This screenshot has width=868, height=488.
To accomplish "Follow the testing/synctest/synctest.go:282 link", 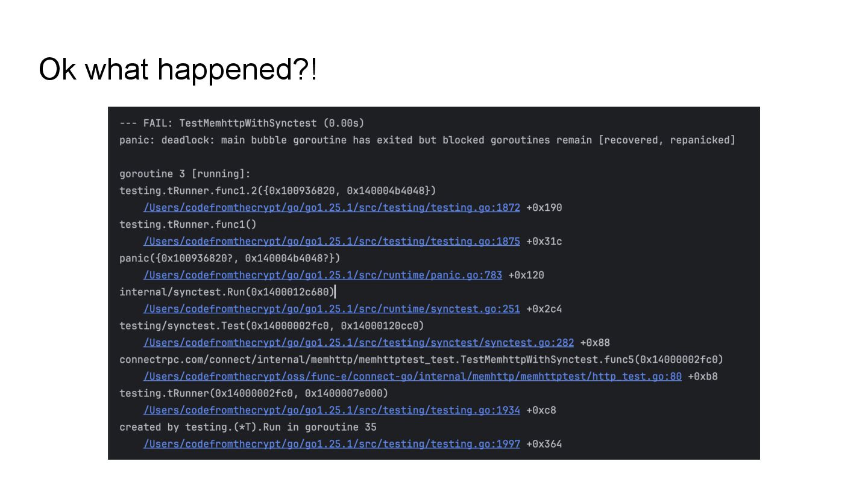I will click(359, 343).
